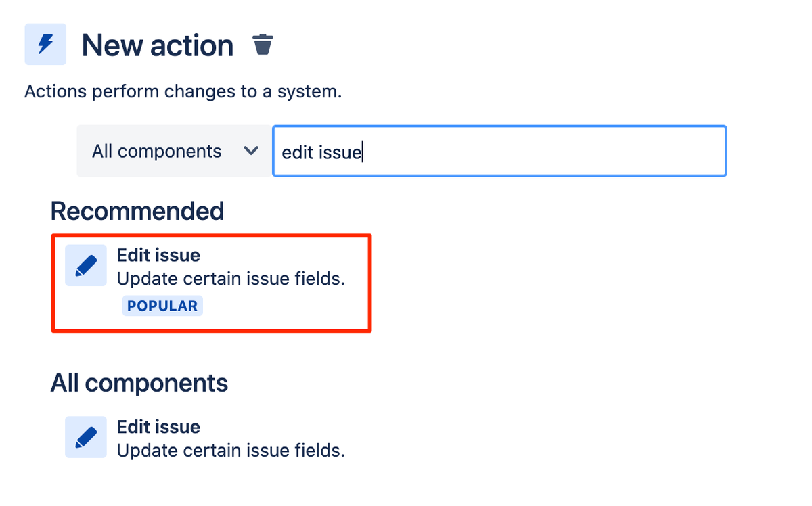Click "All components" label inside filter dropdown

156,152
